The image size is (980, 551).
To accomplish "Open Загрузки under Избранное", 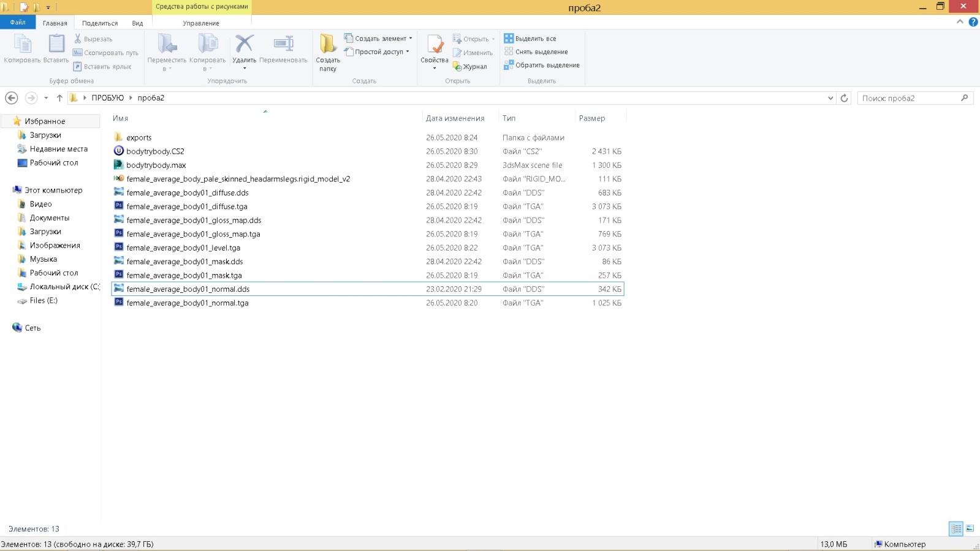I will (x=45, y=135).
